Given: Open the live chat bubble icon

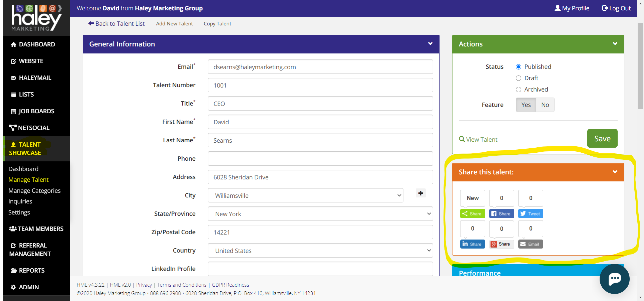Looking at the screenshot, I should coord(614,279).
